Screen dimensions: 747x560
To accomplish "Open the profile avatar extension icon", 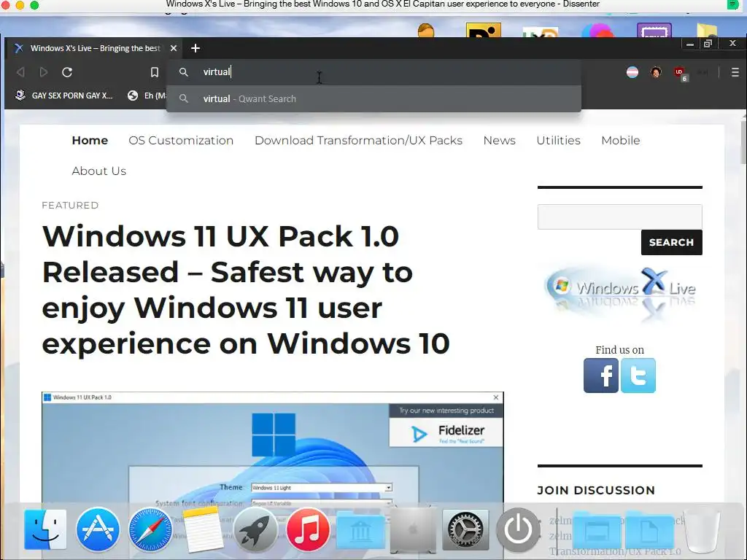I will [656, 72].
